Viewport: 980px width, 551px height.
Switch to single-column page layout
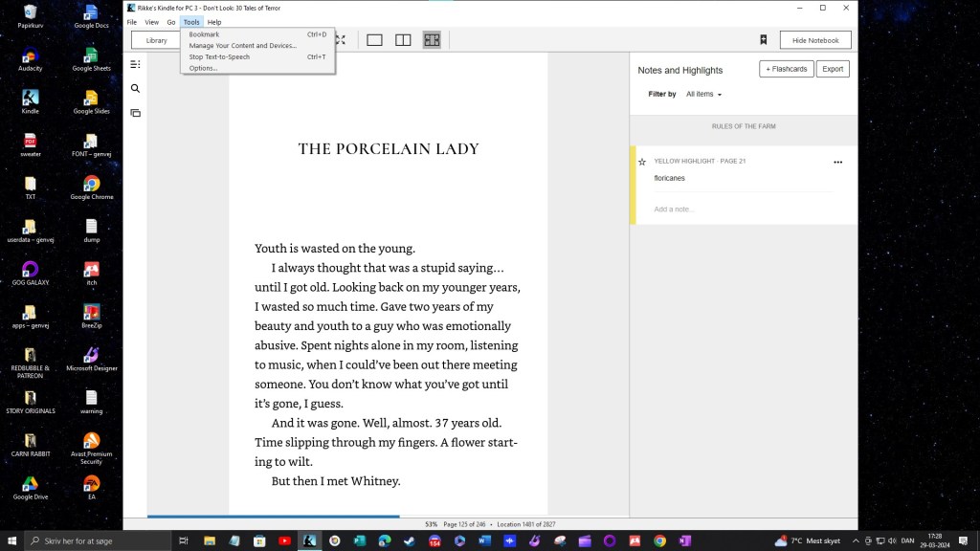point(374,40)
